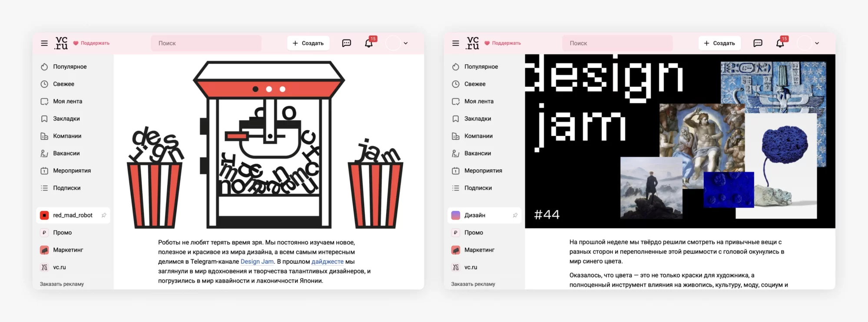Screen dimensions: 868x322
Task: Open Подписки in left window sidebar
Action: coord(66,188)
